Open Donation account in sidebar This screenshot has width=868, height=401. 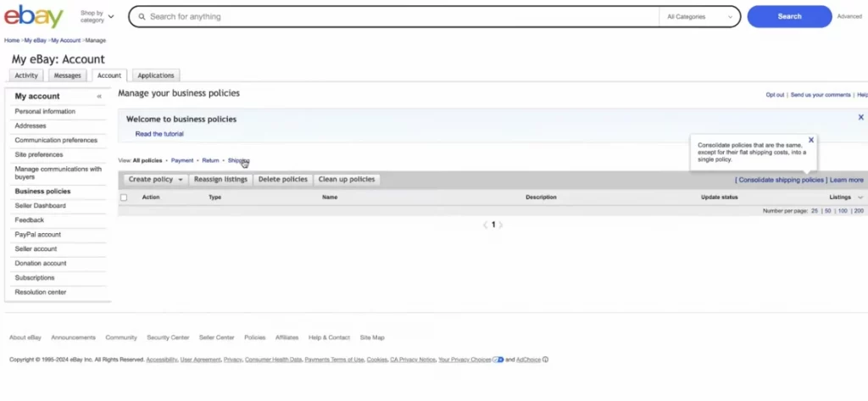pos(41,263)
